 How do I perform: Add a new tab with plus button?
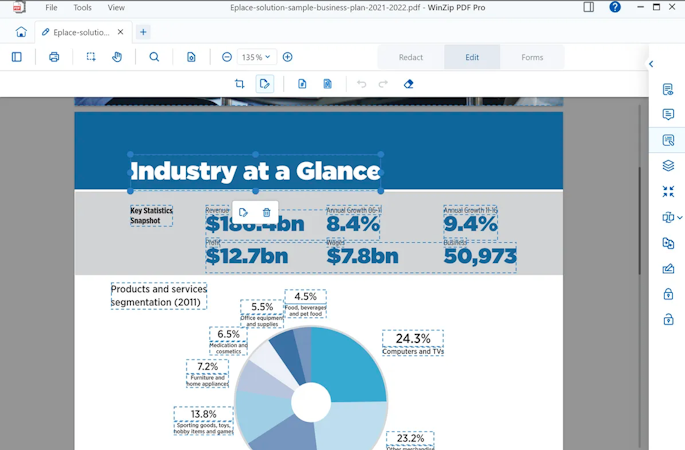[x=143, y=32]
